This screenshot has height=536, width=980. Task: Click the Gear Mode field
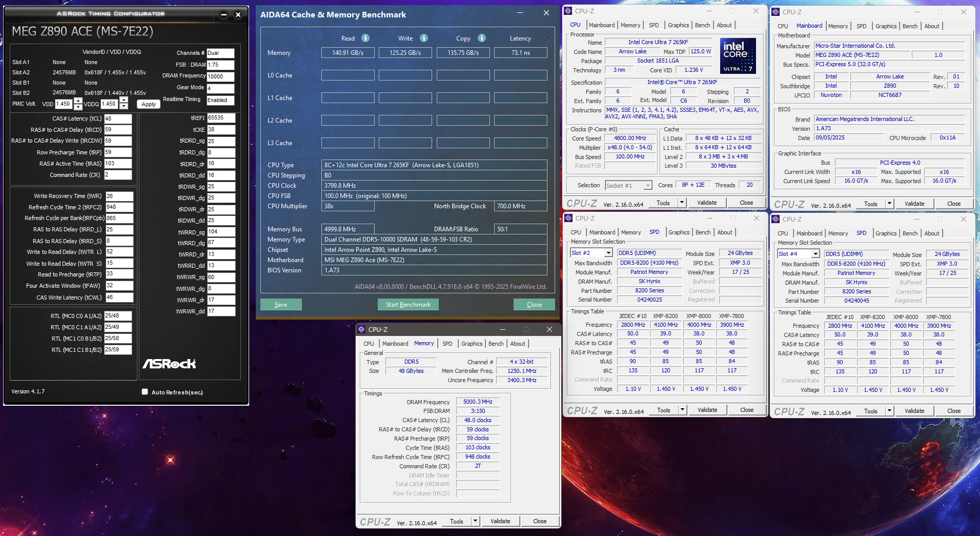tap(220, 88)
